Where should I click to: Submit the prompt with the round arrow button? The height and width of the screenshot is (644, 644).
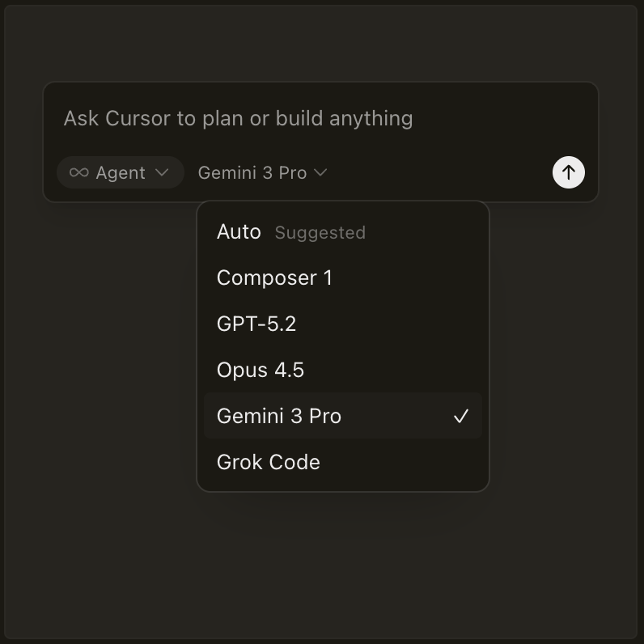coord(569,172)
